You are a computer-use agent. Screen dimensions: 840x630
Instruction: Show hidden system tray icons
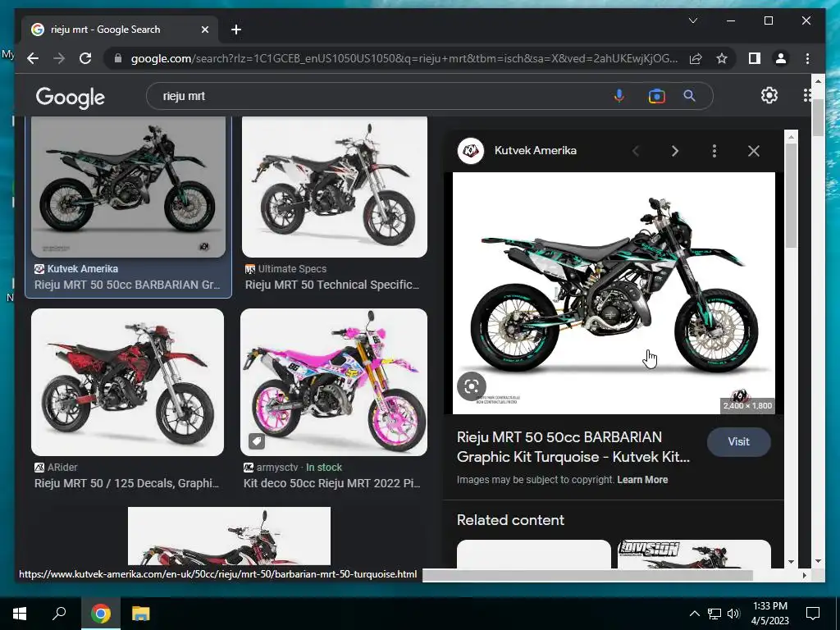[x=694, y=614]
